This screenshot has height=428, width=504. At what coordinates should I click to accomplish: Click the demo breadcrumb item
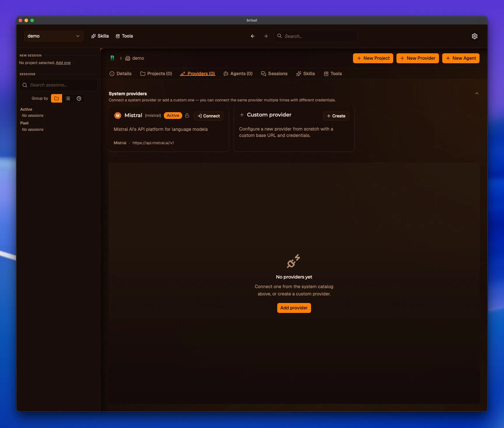click(x=135, y=58)
